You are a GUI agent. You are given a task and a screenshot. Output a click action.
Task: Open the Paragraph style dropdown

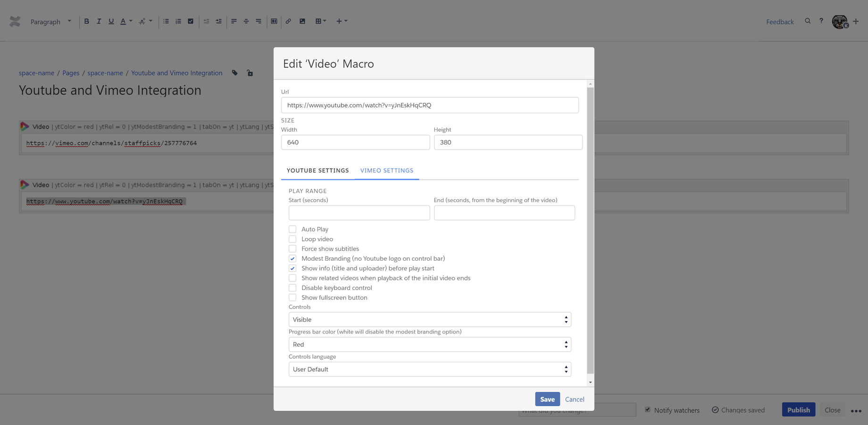pyautogui.click(x=50, y=22)
